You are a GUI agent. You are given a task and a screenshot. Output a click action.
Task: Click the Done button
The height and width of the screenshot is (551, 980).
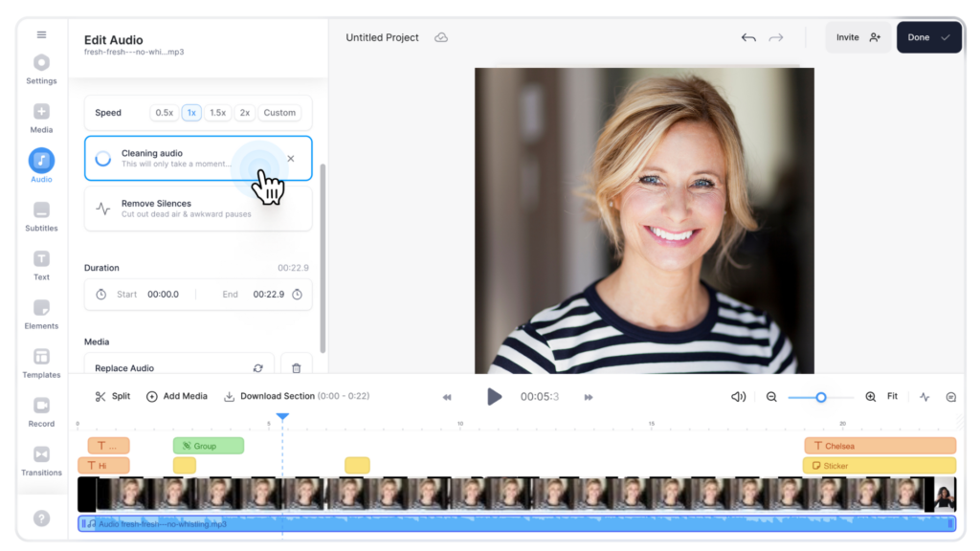[928, 37]
